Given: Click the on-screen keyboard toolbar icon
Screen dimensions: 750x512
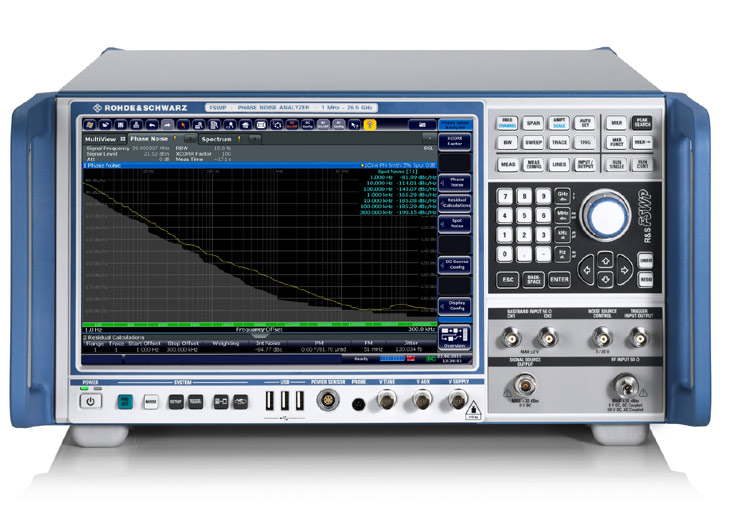Looking at the screenshot, I should pos(261,125).
